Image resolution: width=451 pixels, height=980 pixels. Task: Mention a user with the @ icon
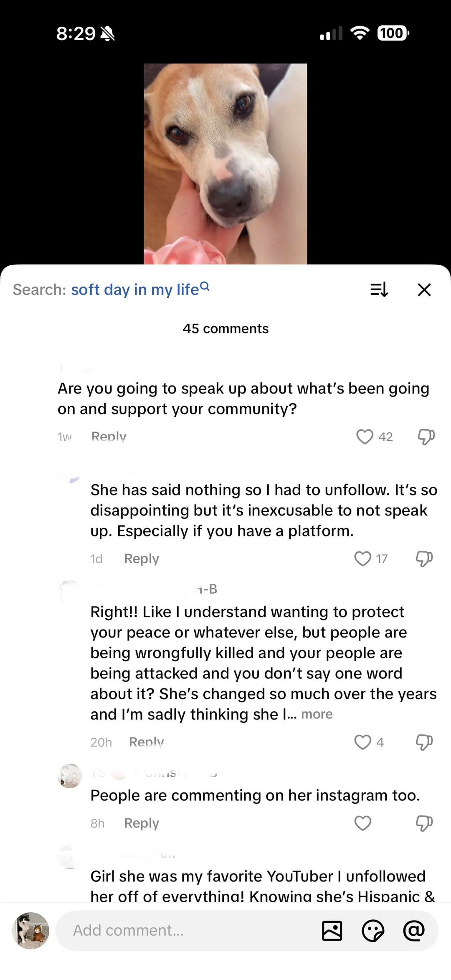point(413,930)
